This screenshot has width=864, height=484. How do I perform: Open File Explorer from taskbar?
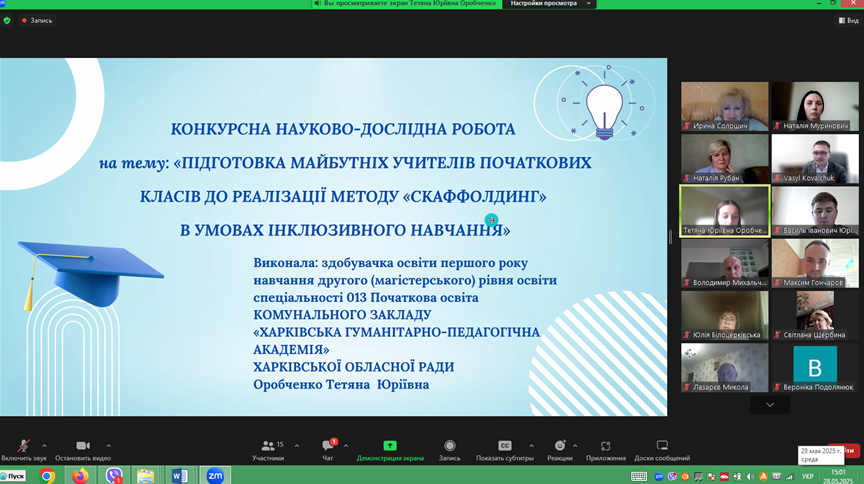146,475
